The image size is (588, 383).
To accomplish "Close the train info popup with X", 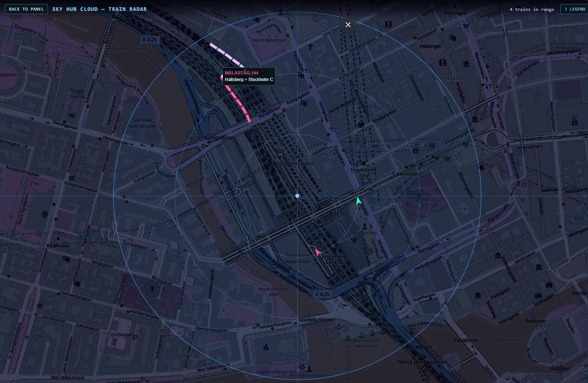I will tap(348, 25).
